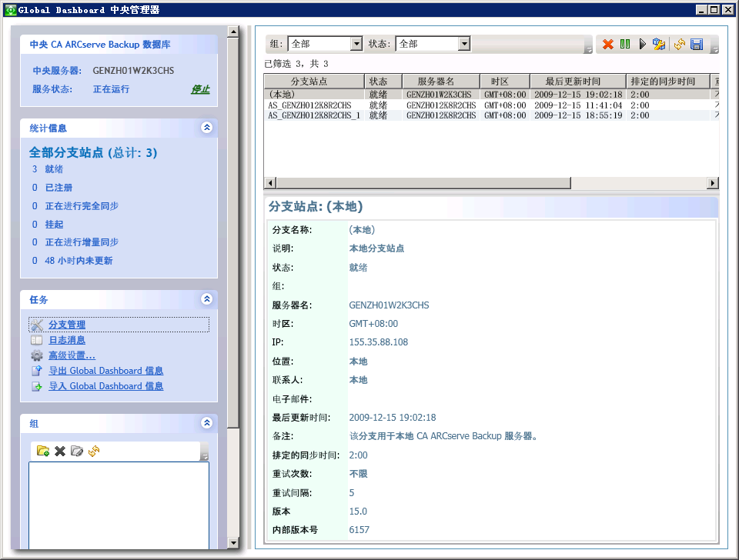Open branch configuration via the wrench icon
This screenshot has width=739, height=560.
click(x=660, y=45)
